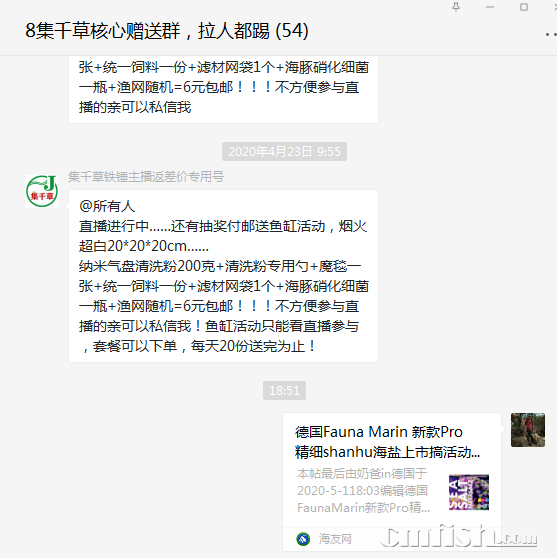The image size is (557, 558).
Task: Click the 海友网 source label
Action: point(335,539)
